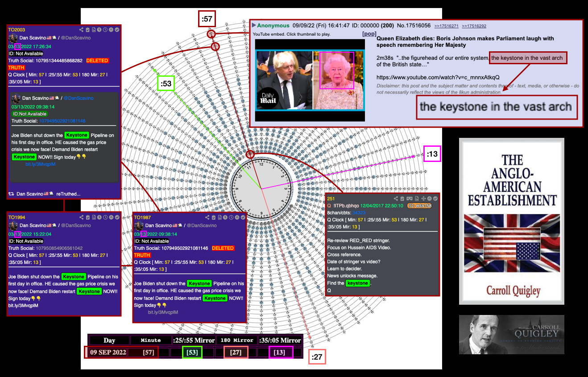Click The Anglo-American Establishment book cover
The width and height of the screenshot is (588, 377).
(x=512, y=221)
